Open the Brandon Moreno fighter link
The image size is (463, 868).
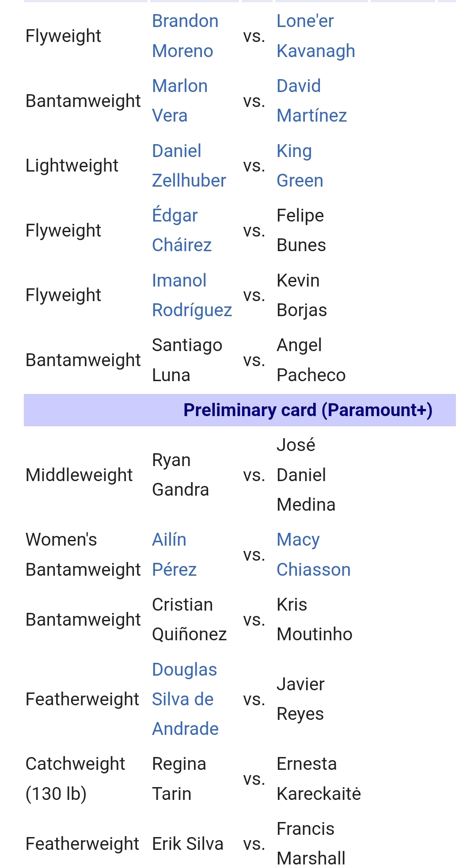(x=185, y=36)
